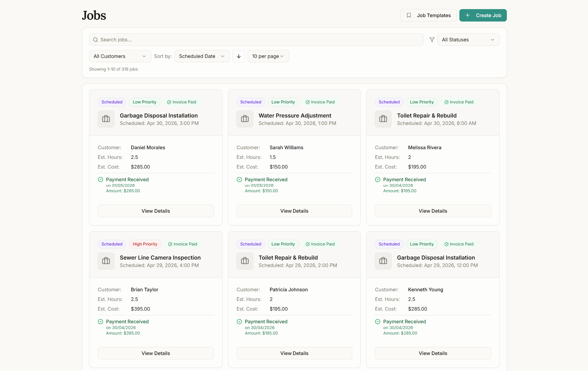This screenshot has width=588, height=371.
Task: Open the 10 per page dropdown
Action: click(x=268, y=56)
